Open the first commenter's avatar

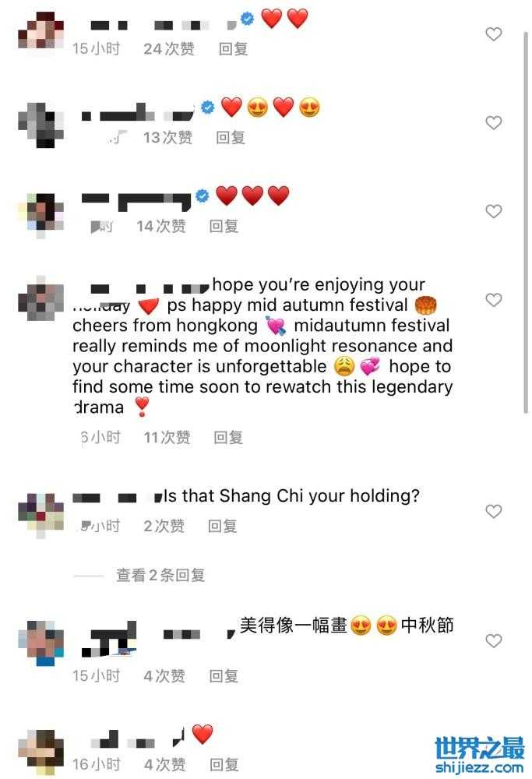pos(41,31)
